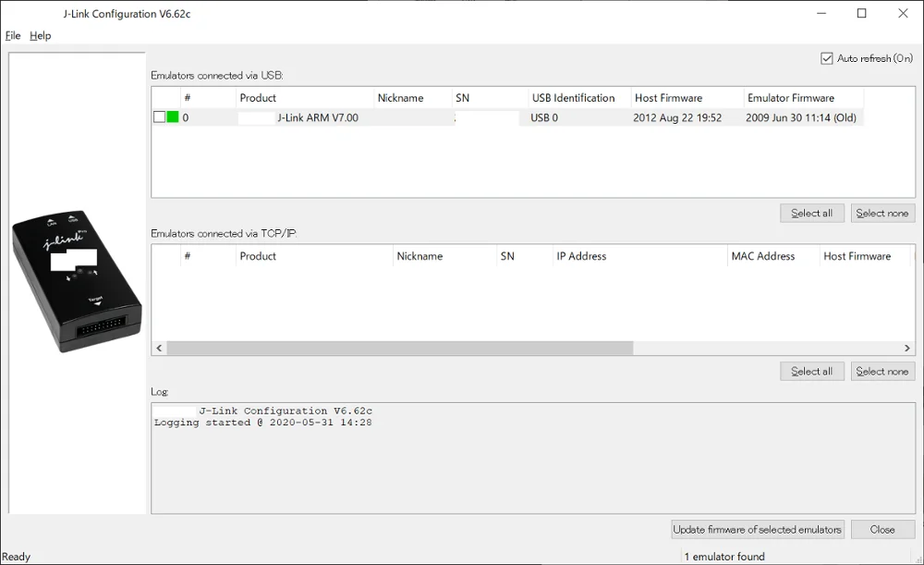Click Select all under USB emulators list
Image resolution: width=924 pixels, height=565 pixels.
[x=812, y=213]
